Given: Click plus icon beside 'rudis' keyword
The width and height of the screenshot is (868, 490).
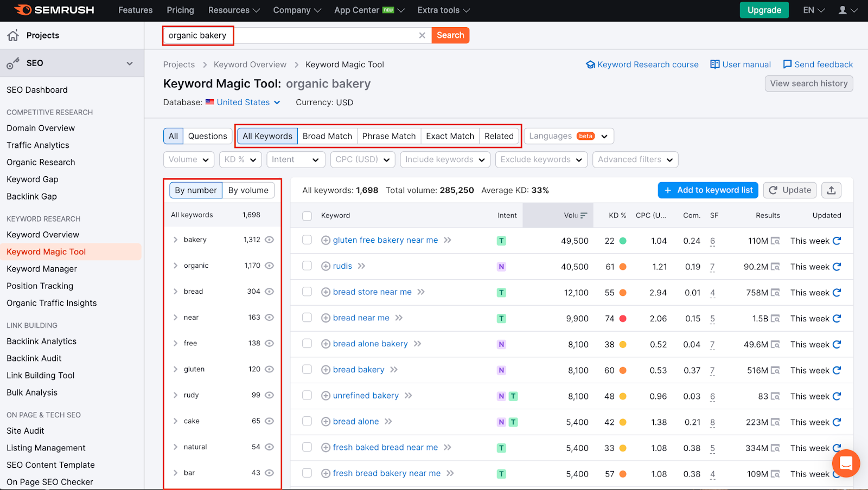Looking at the screenshot, I should tap(325, 266).
